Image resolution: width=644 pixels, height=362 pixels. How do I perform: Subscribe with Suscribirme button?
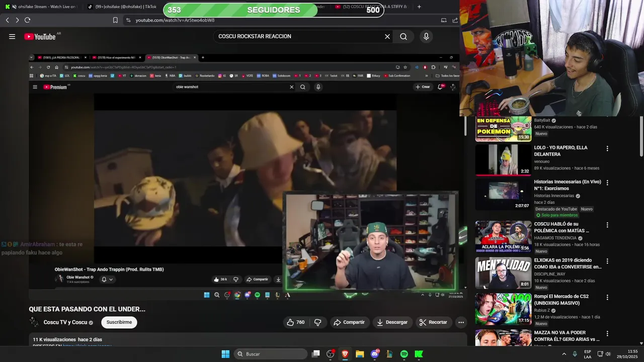[x=119, y=322]
